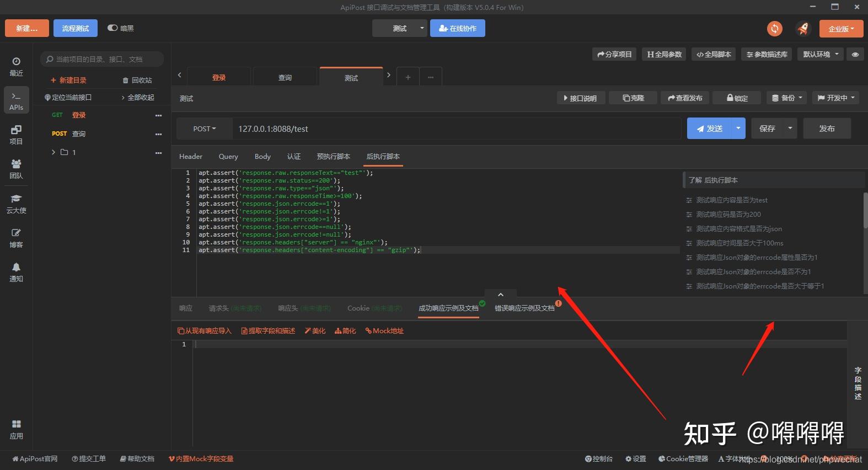Open the 云大使 sidebar section

point(16,204)
